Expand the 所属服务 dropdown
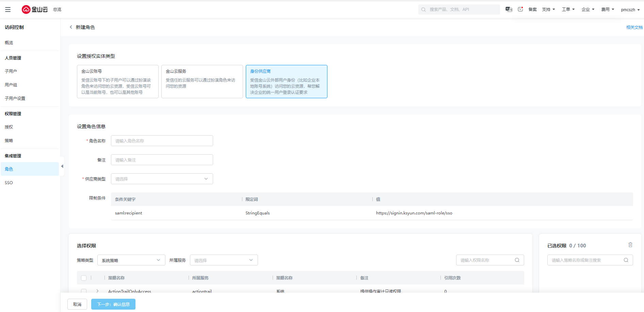Viewport: 644px width, 312px height. click(224, 260)
